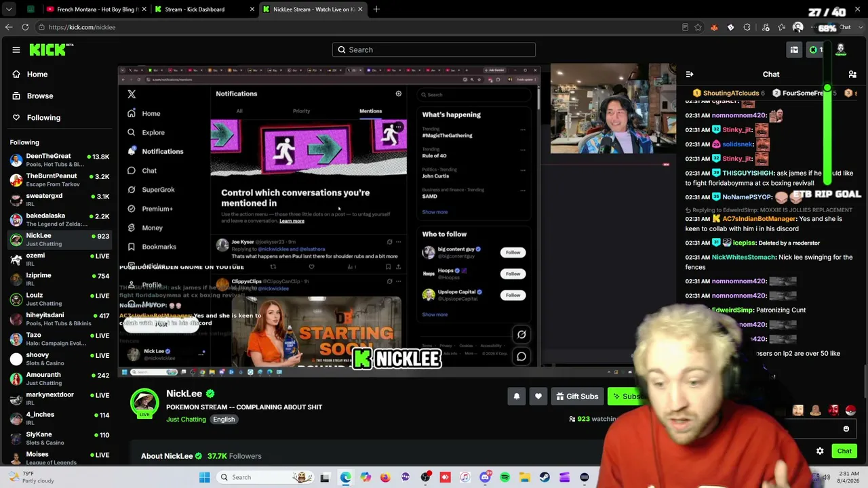Open ozemi channel in Following list
868x488 pixels.
(59, 259)
